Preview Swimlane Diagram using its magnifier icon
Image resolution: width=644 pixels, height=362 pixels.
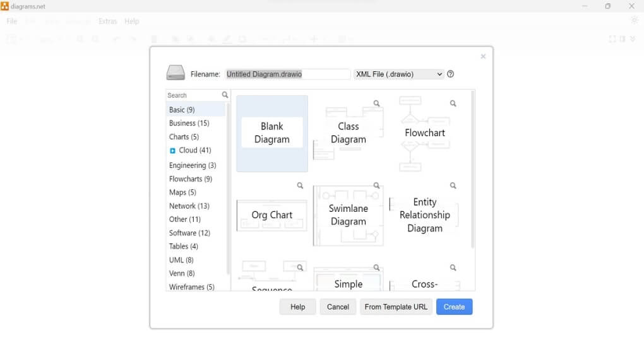point(376,185)
